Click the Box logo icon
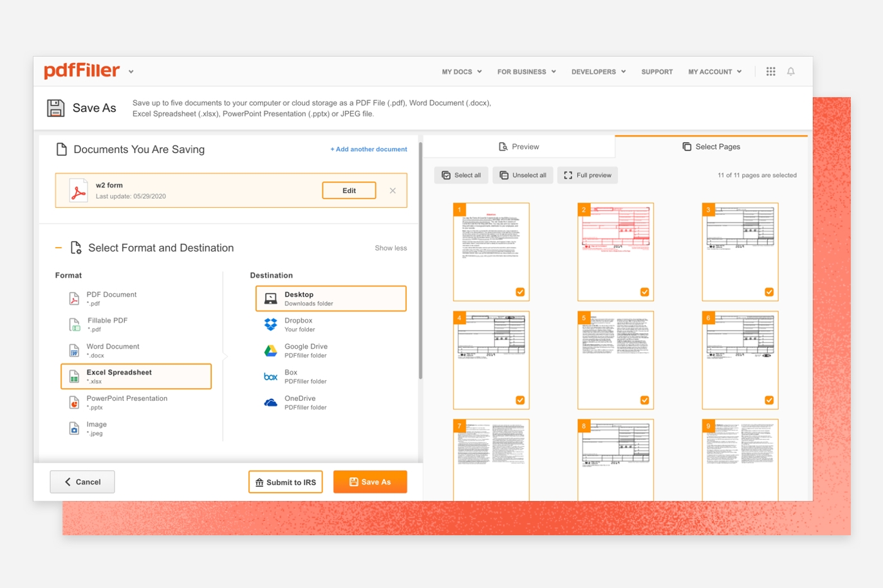Viewport: 883px width, 588px height. [x=271, y=376]
